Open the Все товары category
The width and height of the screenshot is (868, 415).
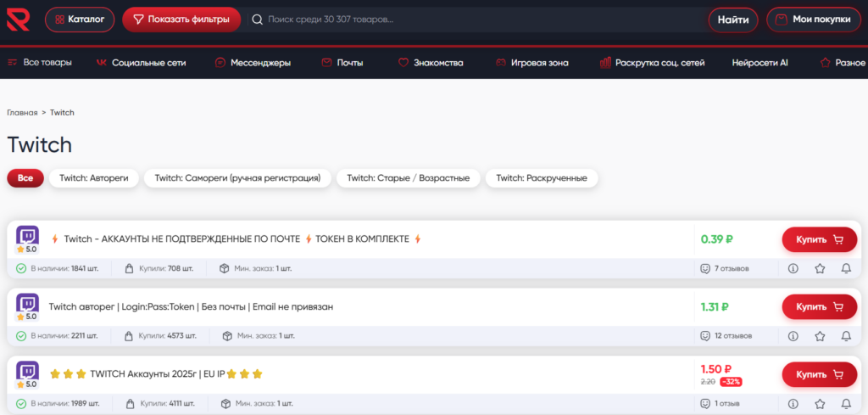(40, 63)
